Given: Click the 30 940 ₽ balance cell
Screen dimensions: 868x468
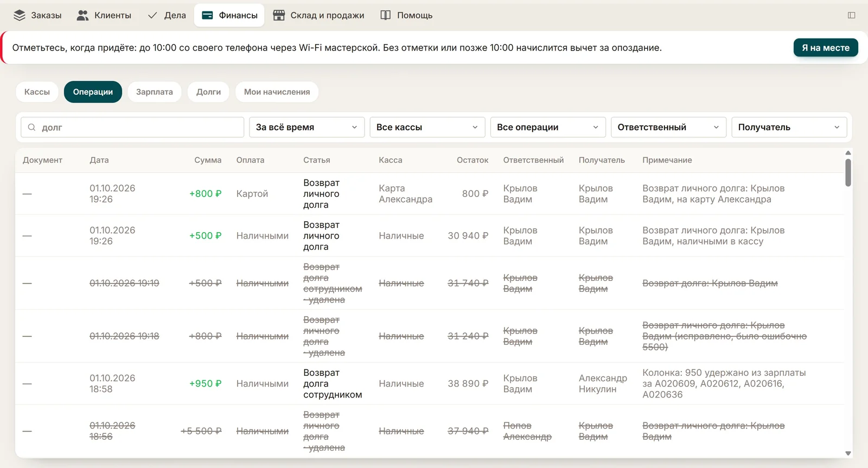Looking at the screenshot, I should click(468, 235).
